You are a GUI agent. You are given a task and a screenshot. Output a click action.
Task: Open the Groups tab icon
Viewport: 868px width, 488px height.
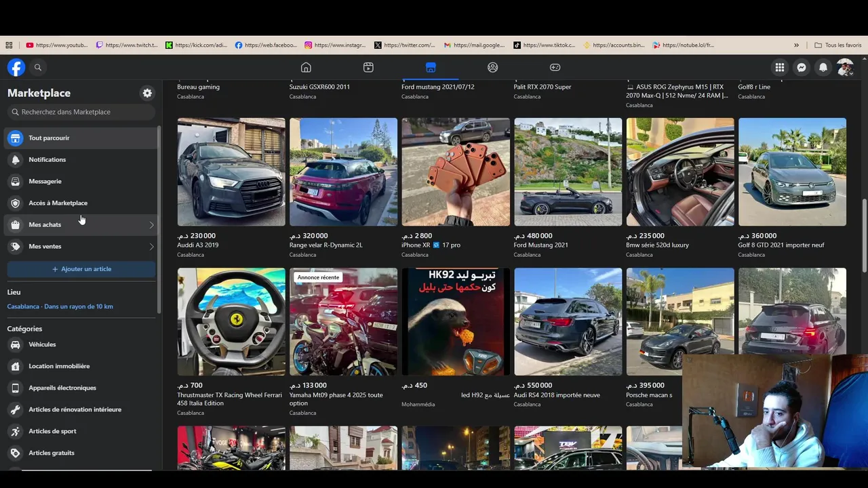(x=493, y=67)
